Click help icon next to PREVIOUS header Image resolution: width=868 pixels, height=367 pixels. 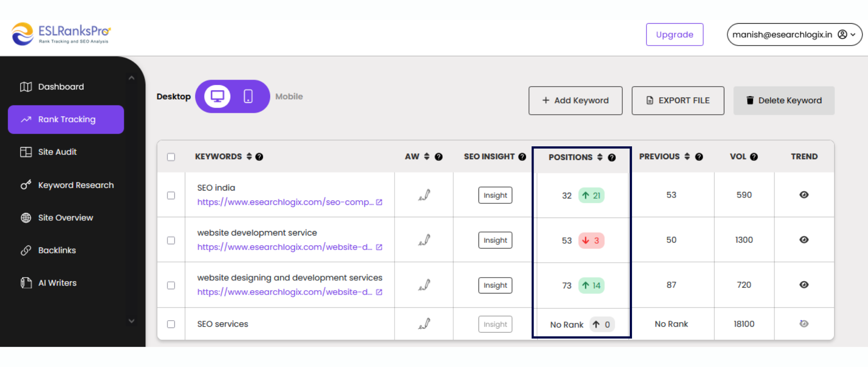point(699,157)
